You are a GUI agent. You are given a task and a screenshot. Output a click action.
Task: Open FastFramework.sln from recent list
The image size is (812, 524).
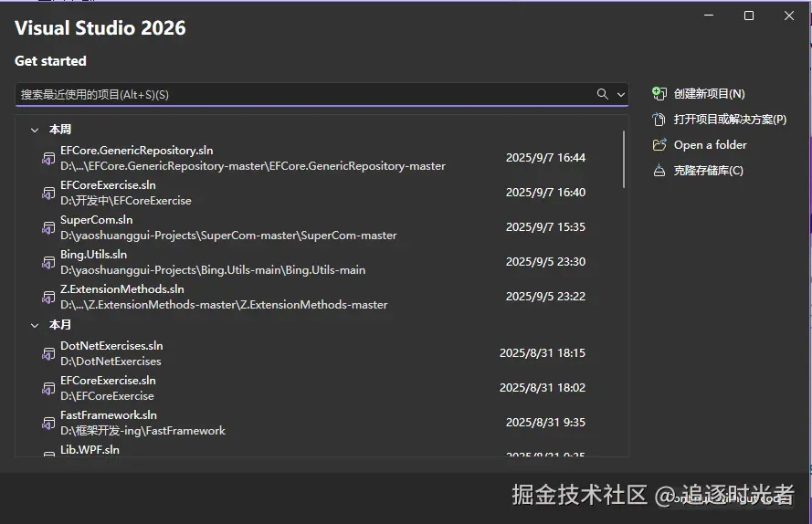pyautogui.click(x=108, y=414)
